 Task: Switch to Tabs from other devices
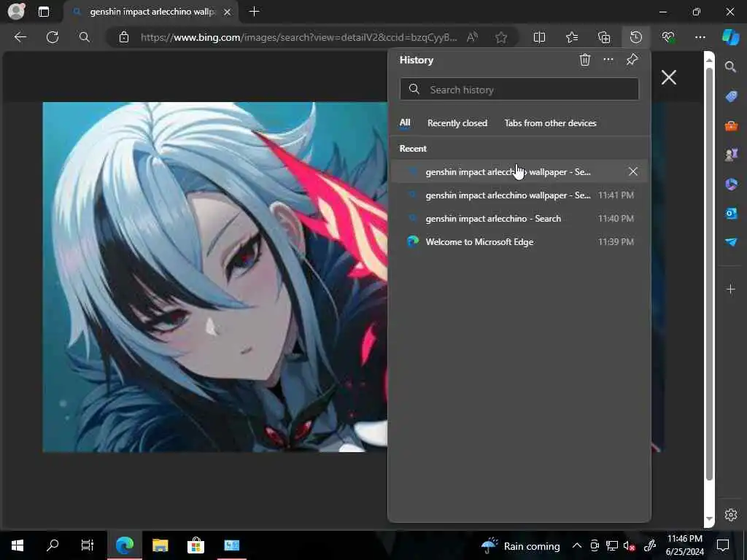point(550,122)
